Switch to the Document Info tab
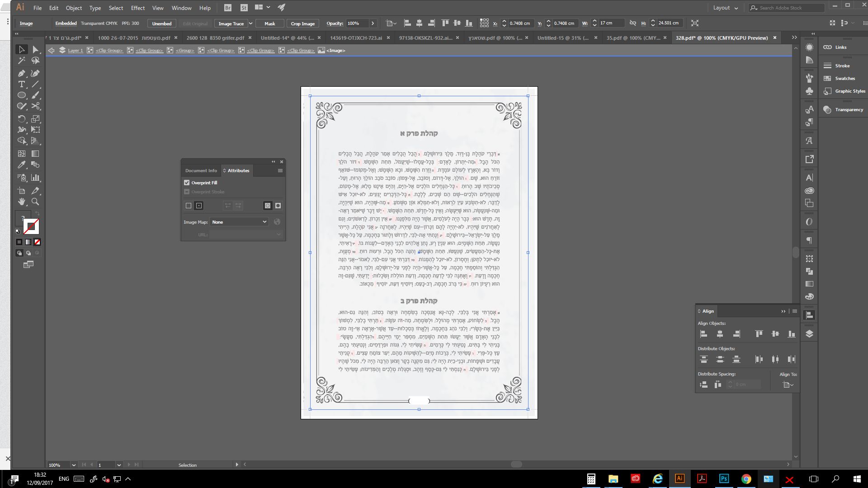This screenshot has width=868, height=488. coord(201,170)
